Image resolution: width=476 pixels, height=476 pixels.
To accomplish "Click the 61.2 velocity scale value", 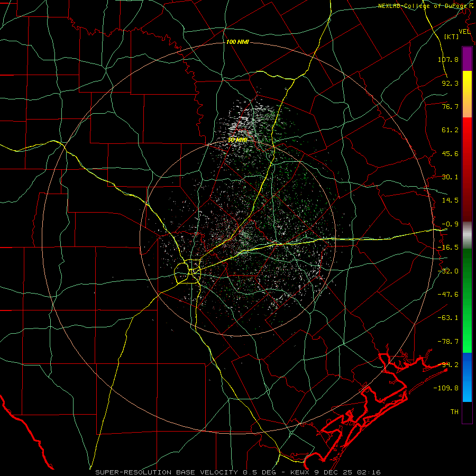I will point(450,130).
